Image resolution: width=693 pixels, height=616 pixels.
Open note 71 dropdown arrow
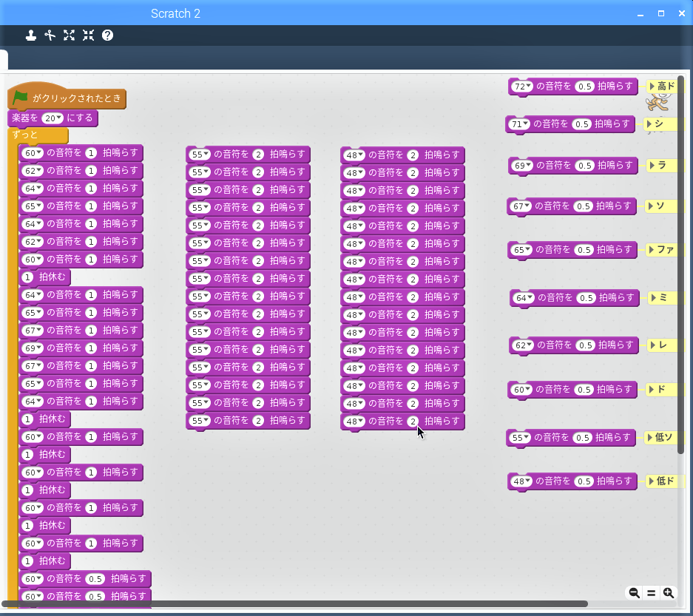click(x=525, y=124)
